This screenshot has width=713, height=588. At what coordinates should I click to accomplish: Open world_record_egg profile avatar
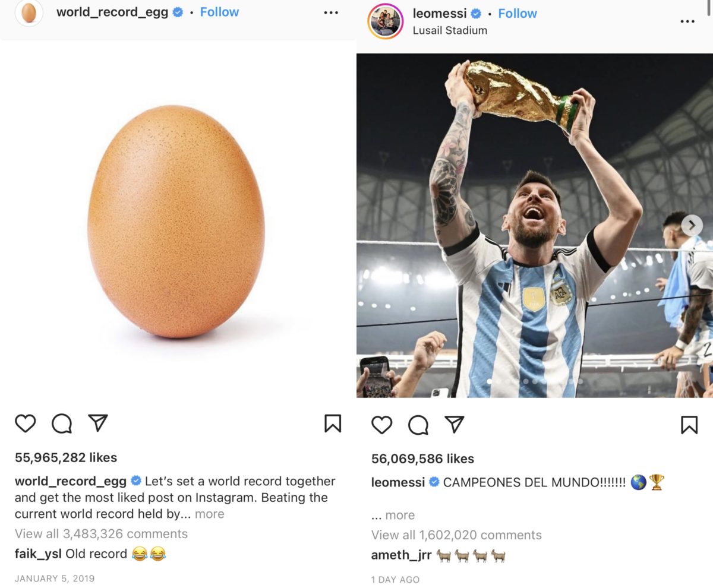coord(29,13)
